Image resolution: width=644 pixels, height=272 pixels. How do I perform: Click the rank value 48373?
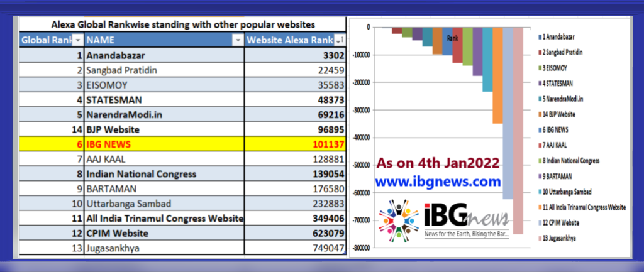click(x=331, y=100)
